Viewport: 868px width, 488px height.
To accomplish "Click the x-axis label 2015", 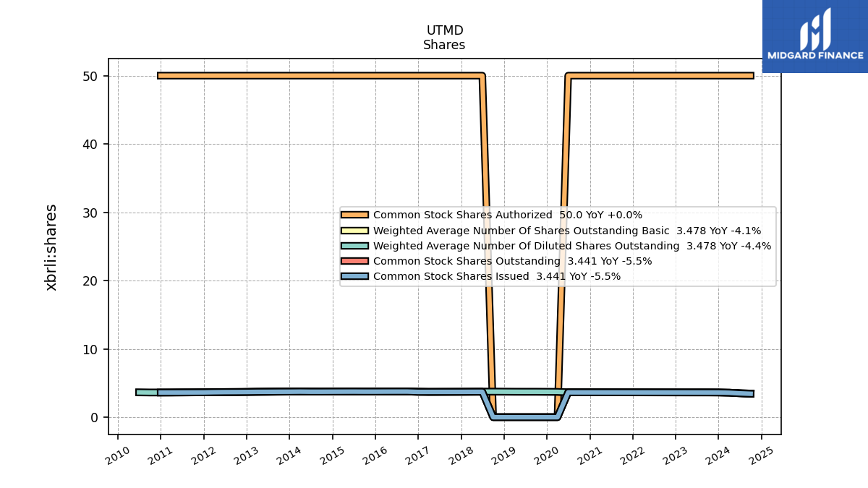I will (x=332, y=454).
